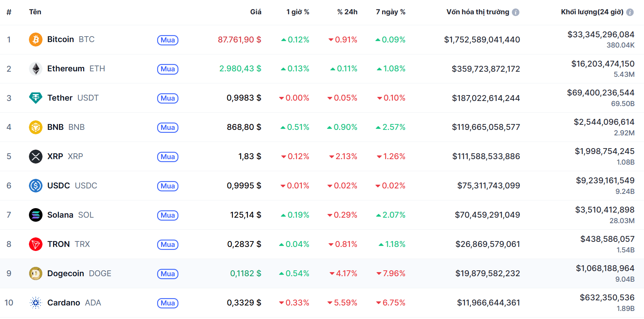The image size is (644, 319).
Task: Click Mua button for BNB
Action: [x=168, y=128]
